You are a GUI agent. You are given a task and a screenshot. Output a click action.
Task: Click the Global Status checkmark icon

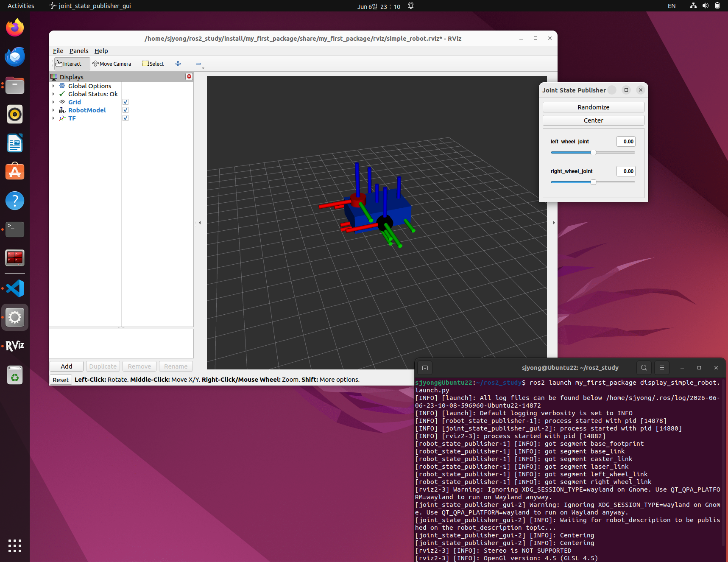[x=62, y=94]
